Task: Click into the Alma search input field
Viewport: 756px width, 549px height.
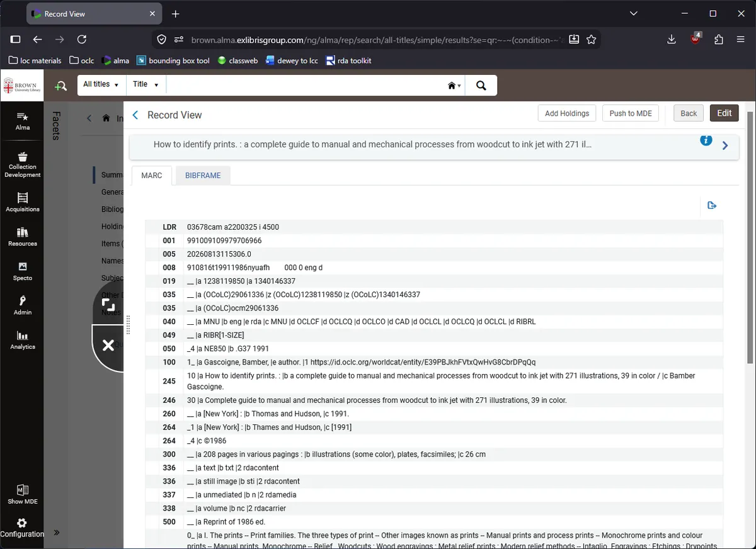Action: pyautogui.click(x=306, y=85)
